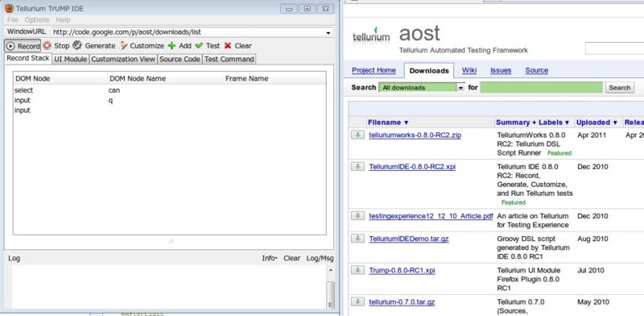
Task: Click download arrow icon for tellurium-0.7.0.tar.gz
Action: 357,301
